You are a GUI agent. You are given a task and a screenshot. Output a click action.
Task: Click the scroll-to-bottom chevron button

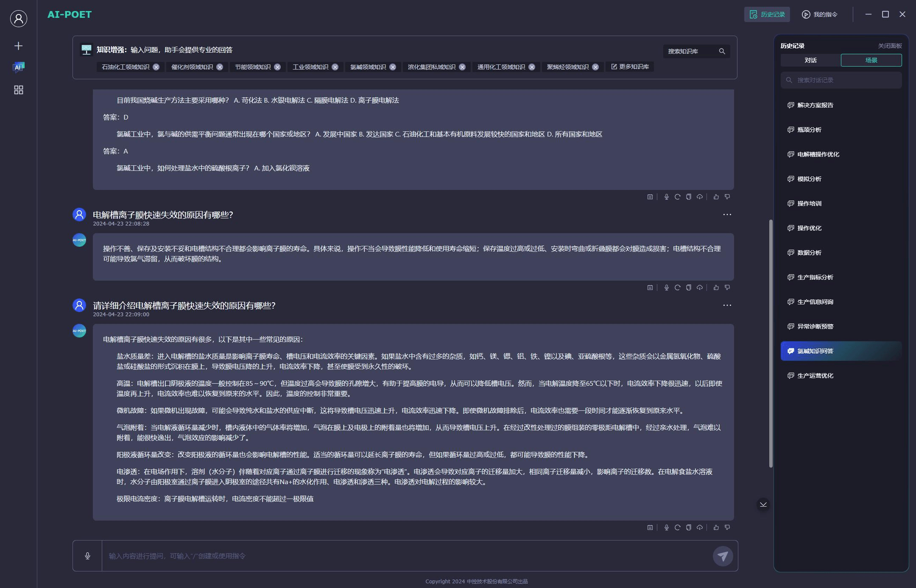click(x=763, y=504)
